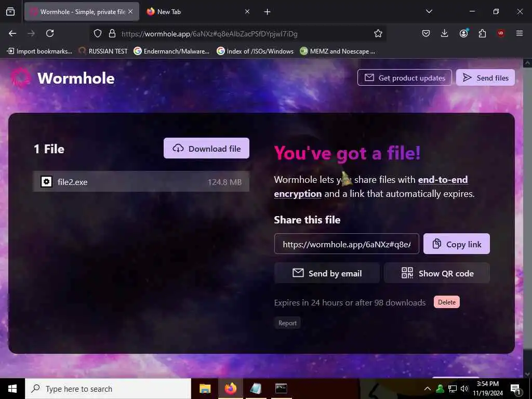Screen dimensions: 532x399
Task: Click the Type here to search box
Action: point(108,389)
